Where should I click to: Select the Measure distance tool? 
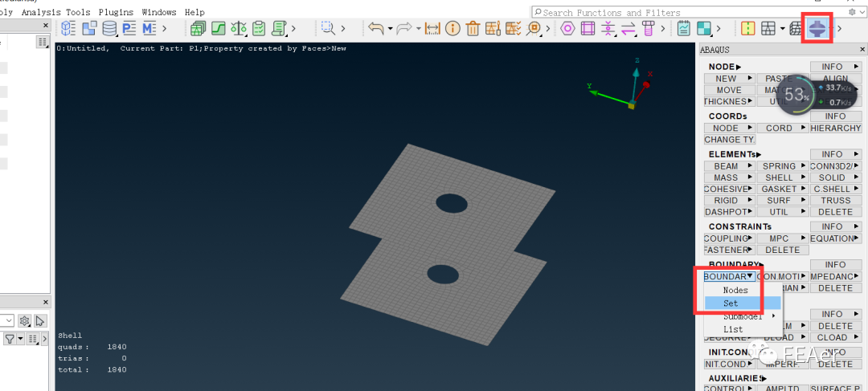click(432, 28)
